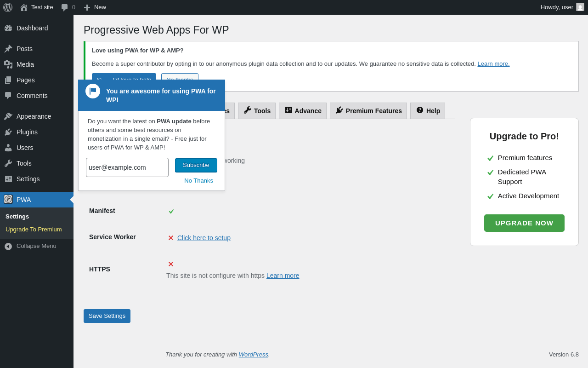Click the user avatar in admin bar
The image size is (588, 368).
pyautogui.click(x=580, y=7)
